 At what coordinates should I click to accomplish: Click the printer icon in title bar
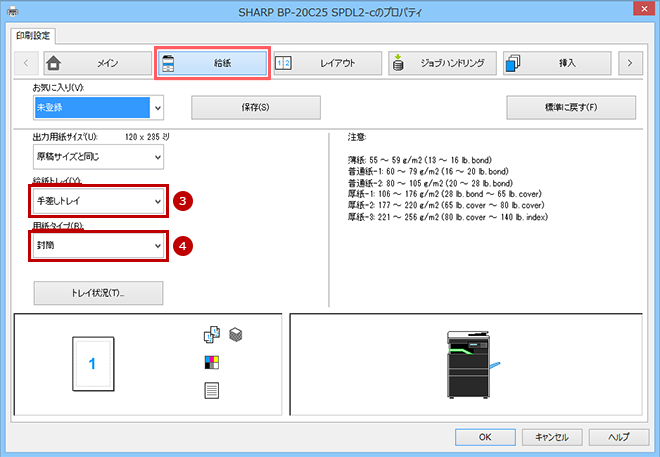tap(13, 11)
